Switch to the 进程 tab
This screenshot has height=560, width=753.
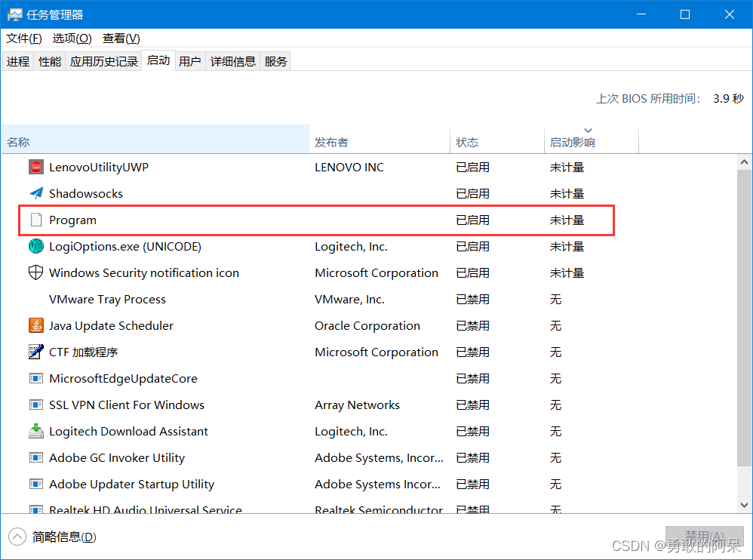[18, 61]
